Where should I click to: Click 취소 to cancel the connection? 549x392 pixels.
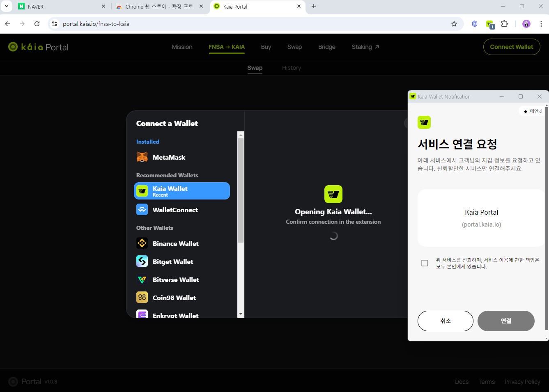click(446, 321)
